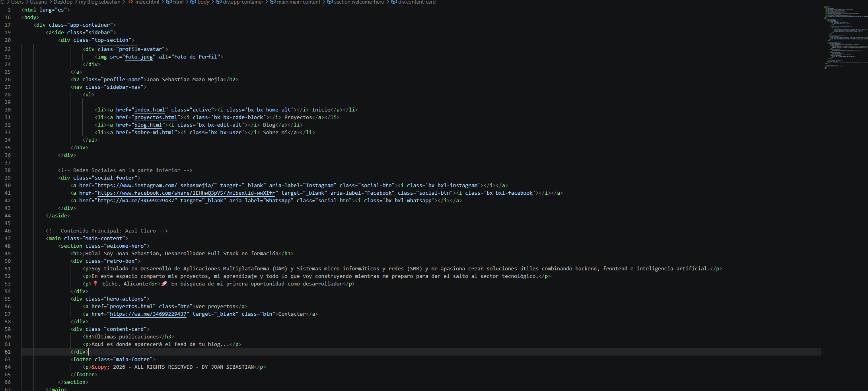Screen dimensions: 868x391
Task: Follow the Instagram URL link
Action: [x=156, y=186]
